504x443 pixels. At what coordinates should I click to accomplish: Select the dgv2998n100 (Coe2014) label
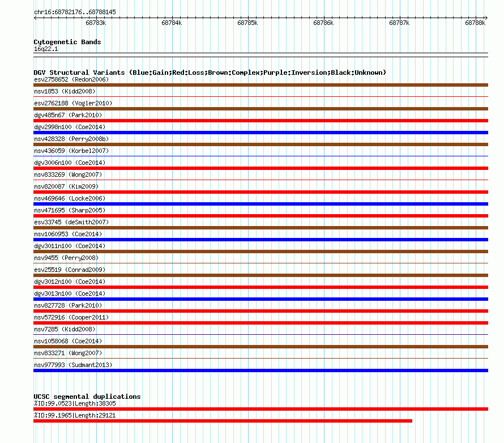point(70,127)
